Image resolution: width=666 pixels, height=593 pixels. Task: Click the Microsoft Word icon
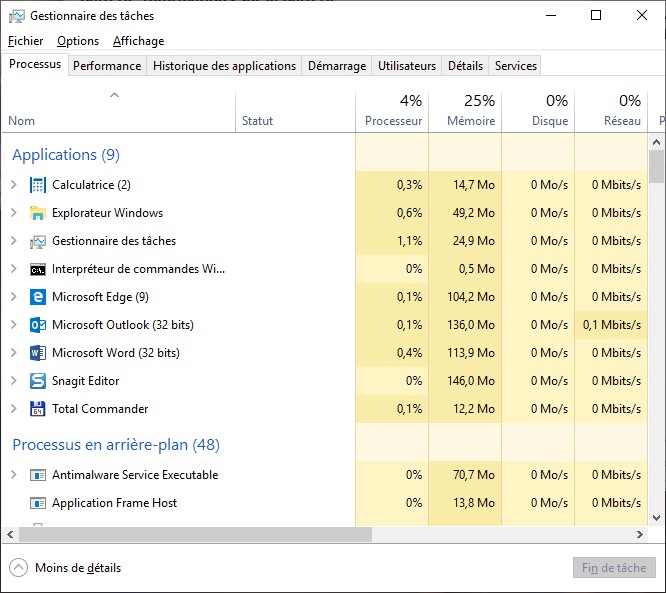[38, 353]
